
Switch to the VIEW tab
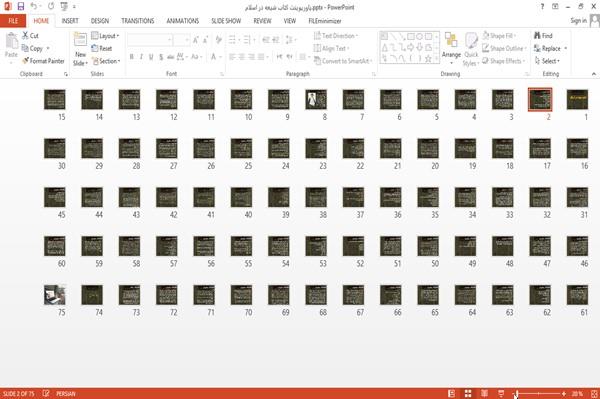click(x=290, y=21)
